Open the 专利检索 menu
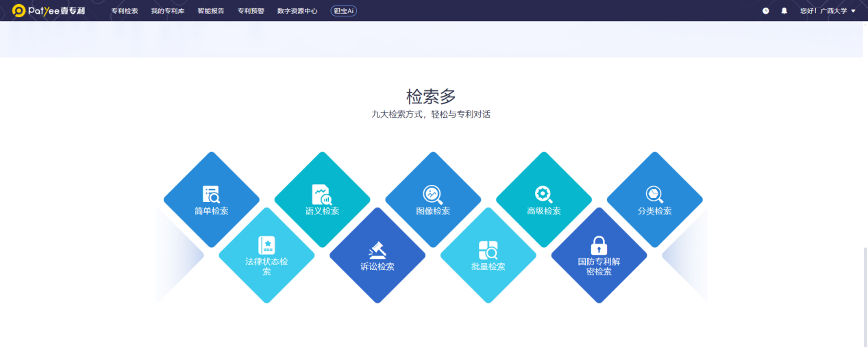Viewport: 868px width, 363px height. pyautogui.click(x=124, y=11)
